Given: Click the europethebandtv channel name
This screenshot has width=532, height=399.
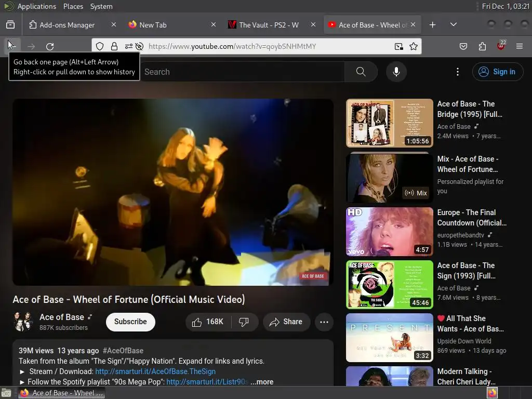Looking at the screenshot, I should click(x=460, y=235).
